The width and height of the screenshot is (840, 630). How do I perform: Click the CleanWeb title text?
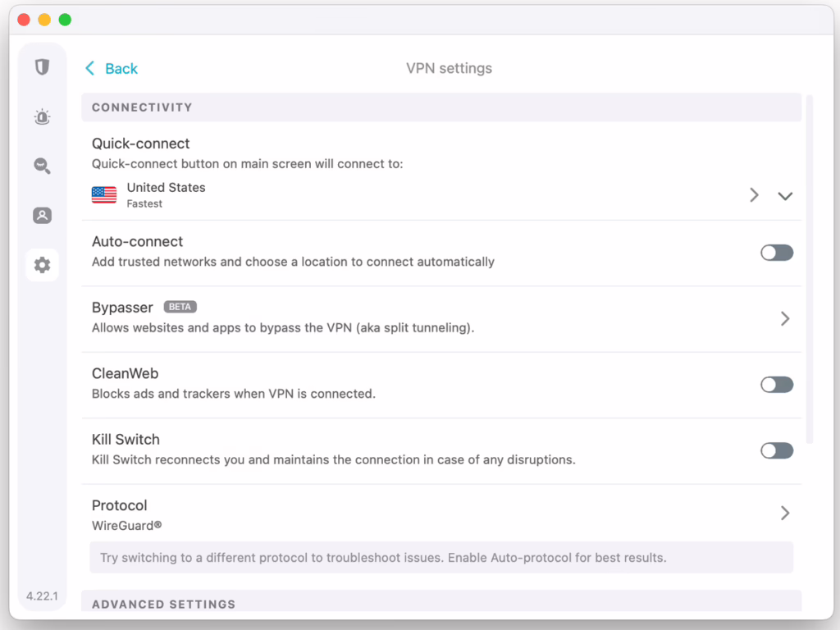126,373
